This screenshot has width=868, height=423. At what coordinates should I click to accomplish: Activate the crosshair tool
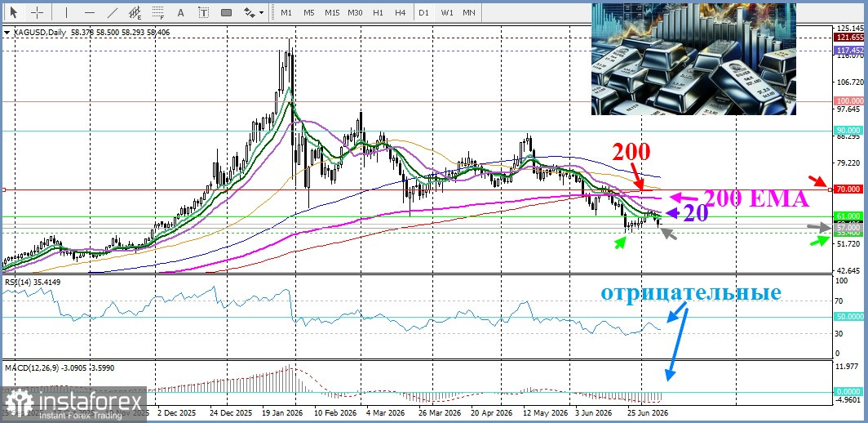[x=38, y=12]
